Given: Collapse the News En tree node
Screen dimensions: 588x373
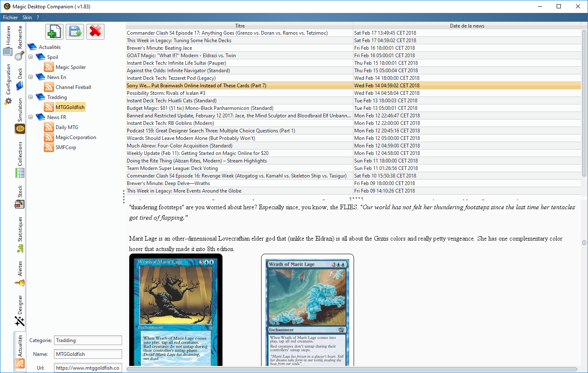Looking at the screenshot, I should click(31, 77).
